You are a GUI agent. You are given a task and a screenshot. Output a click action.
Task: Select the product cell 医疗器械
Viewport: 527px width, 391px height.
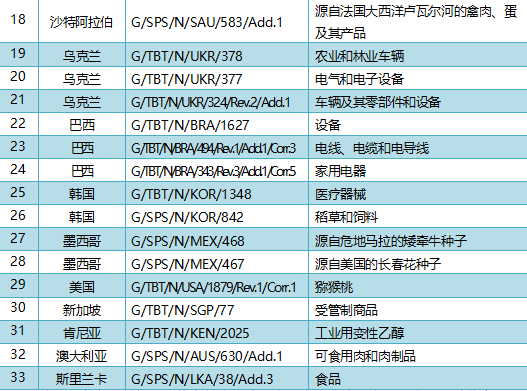pyautogui.click(x=418, y=193)
